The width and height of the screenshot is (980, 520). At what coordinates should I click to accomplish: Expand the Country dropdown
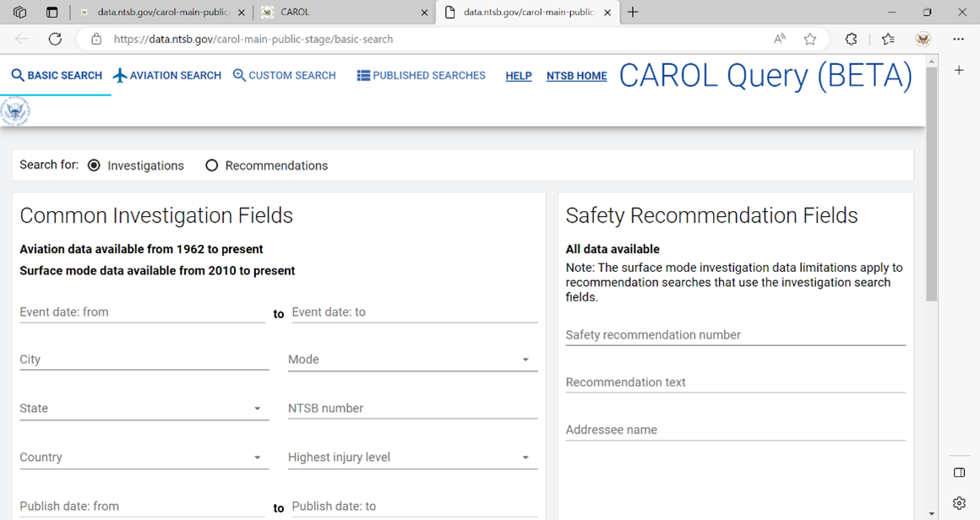pyautogui.click(x=144, y=457)
